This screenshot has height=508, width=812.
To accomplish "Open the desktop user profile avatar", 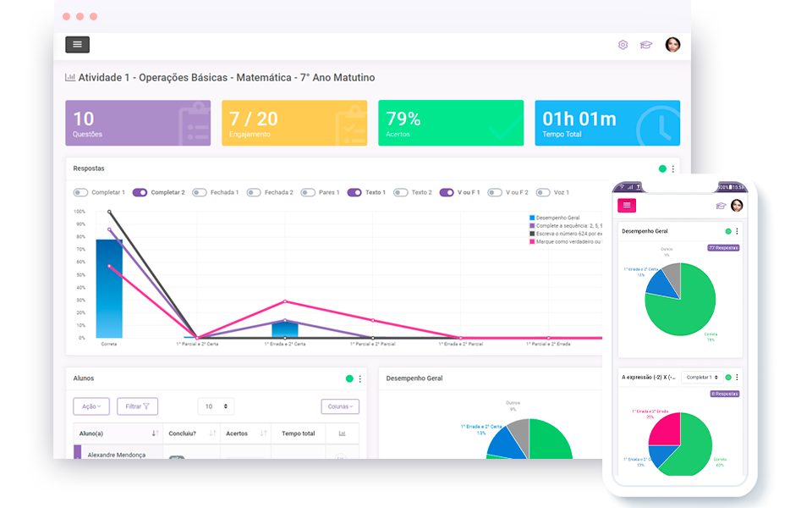I will pos(672,45).
